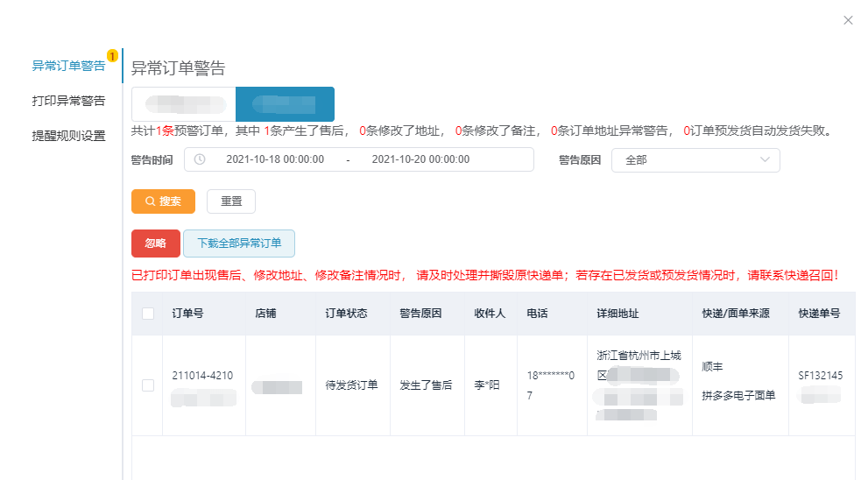Close the dialog with the X icon
The height and width of the screenshot is (480, 868).
click(848, 20)
